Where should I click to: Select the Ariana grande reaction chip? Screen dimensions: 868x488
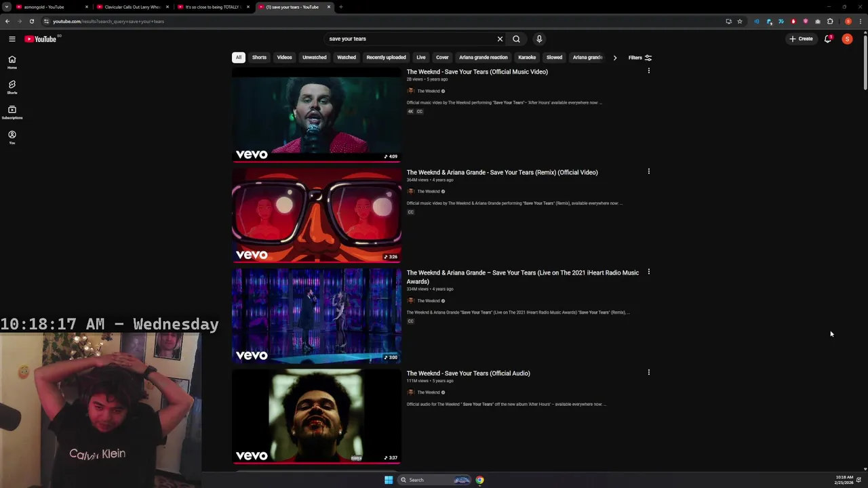click(484, 58)
